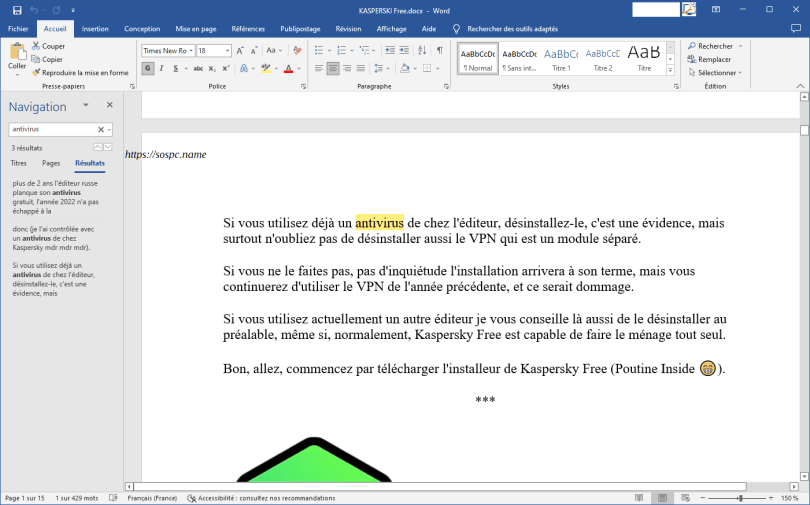Switch to Titres tab in the Navigation pane
Image resolution: width=810 pixels, height=505 pixels.
point(18,163)
